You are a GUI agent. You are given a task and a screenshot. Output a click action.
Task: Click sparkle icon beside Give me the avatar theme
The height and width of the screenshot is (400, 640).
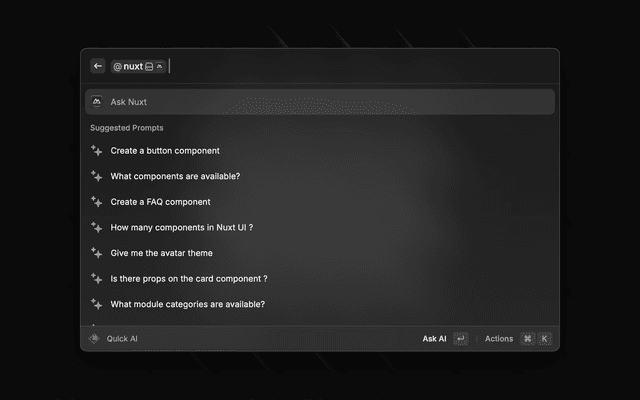(96, 253)
